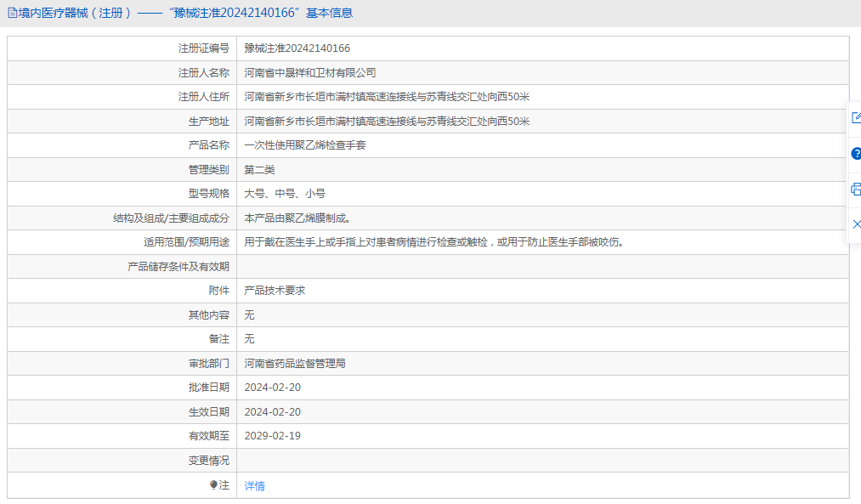Click the 生效日期 field label
This screenshot has width=861, height=504.
[208, 411]
